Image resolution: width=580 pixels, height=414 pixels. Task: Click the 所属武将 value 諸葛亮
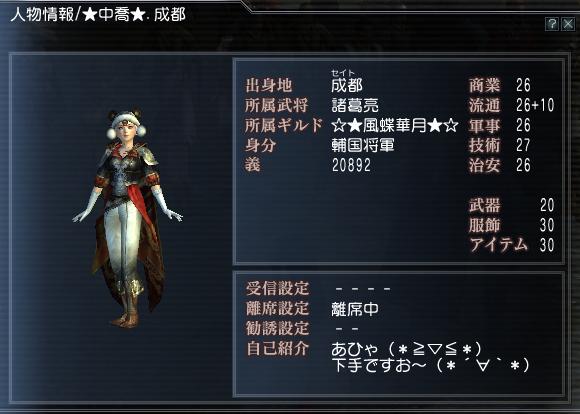pyautogui.click(x=355, y=105)
